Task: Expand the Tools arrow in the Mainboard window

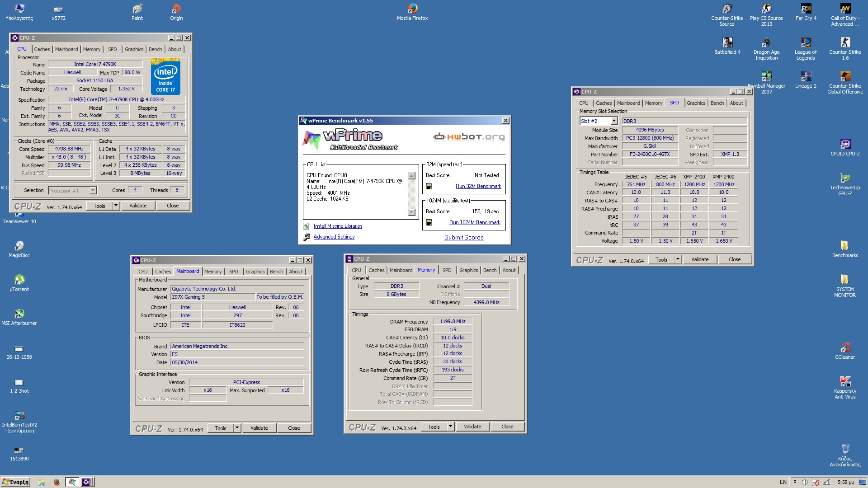Action: [x=237, y=428]
